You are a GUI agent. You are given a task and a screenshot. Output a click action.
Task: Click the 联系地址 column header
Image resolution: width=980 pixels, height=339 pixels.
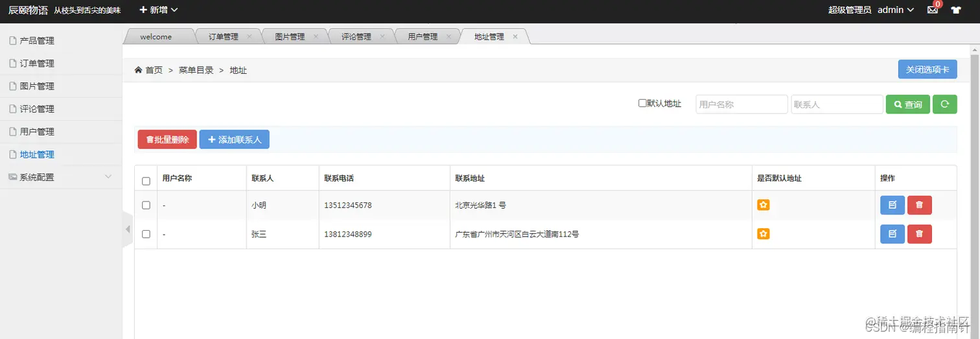tap(470, 178)
